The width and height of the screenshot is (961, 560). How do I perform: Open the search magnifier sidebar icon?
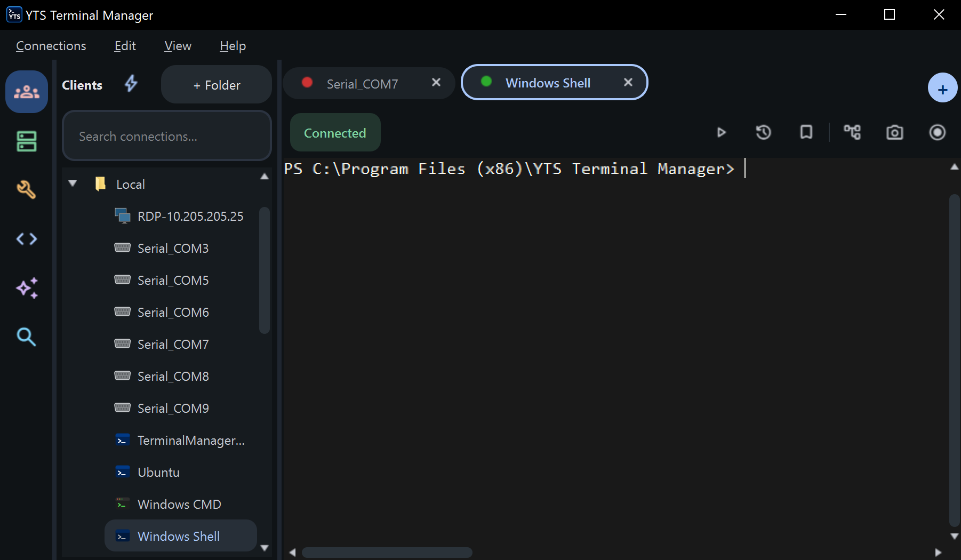tap(27, 337)
